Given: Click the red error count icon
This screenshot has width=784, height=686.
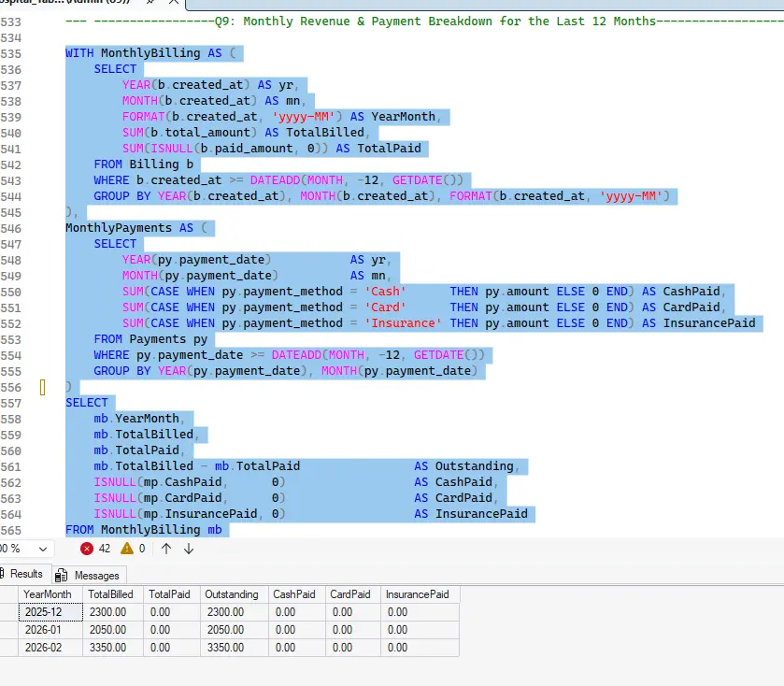Looking at the screenshot, I should [x=87, y=549].
